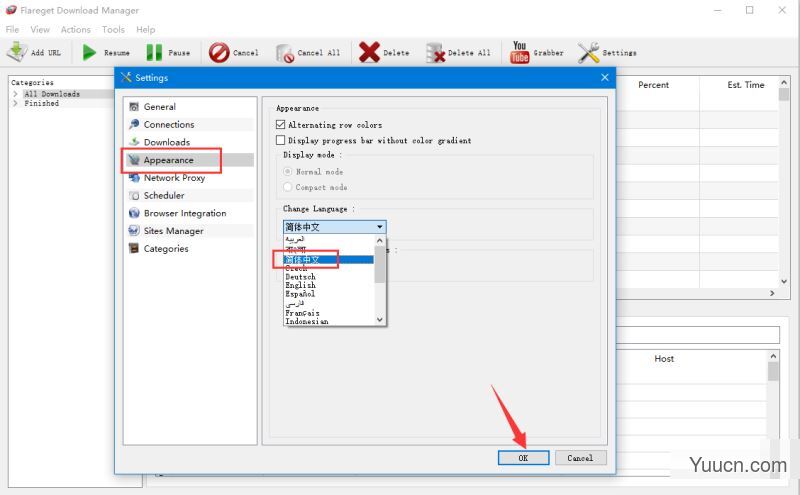
Task: Close the Settings dialog
Action: point(605,78)
